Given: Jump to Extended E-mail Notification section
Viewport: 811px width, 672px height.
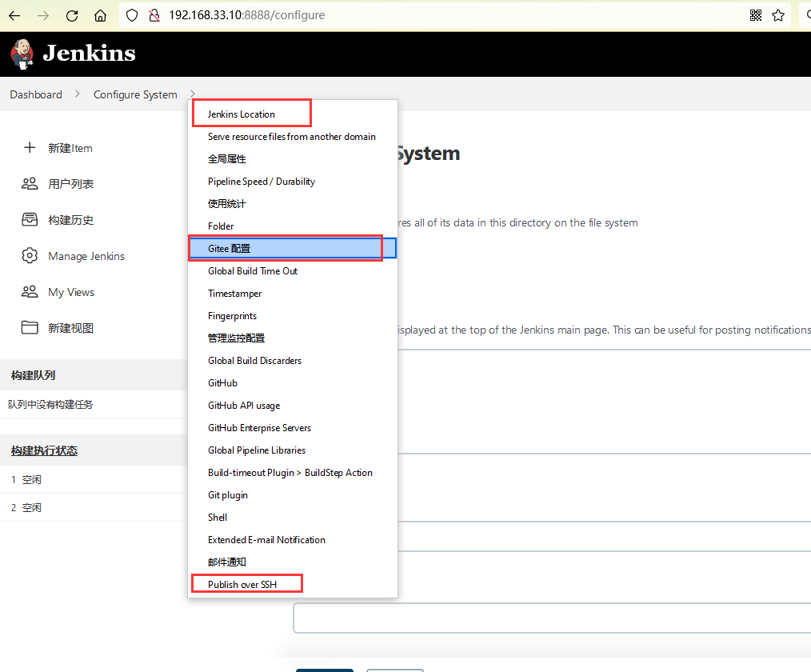Looking at the screenshot, I should (x=266, y=540).
